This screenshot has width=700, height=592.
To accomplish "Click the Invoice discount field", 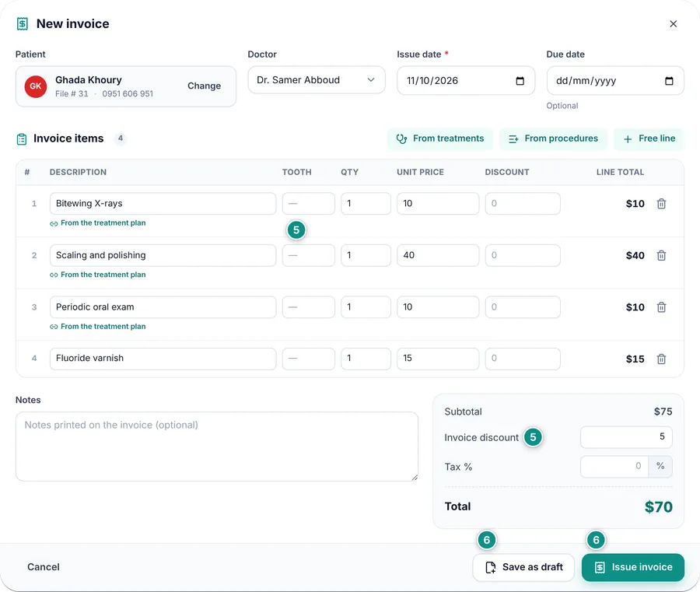I will (626, 437).
